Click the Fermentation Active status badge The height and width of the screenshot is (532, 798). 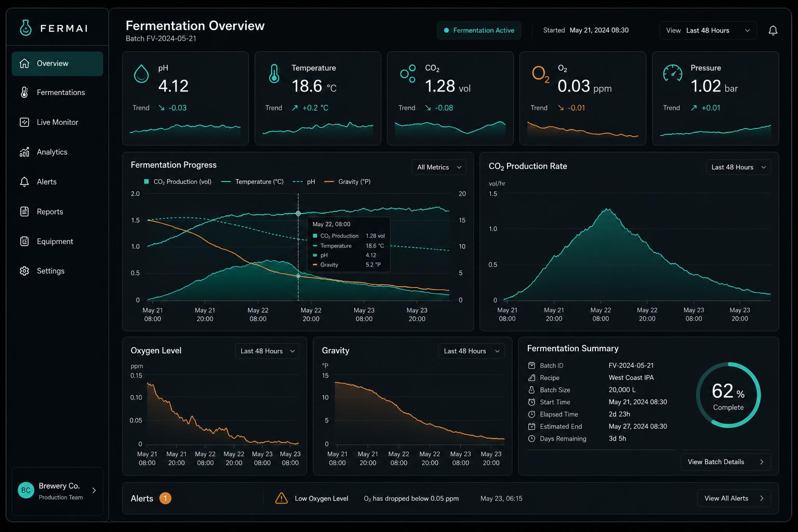coord(479,30)
